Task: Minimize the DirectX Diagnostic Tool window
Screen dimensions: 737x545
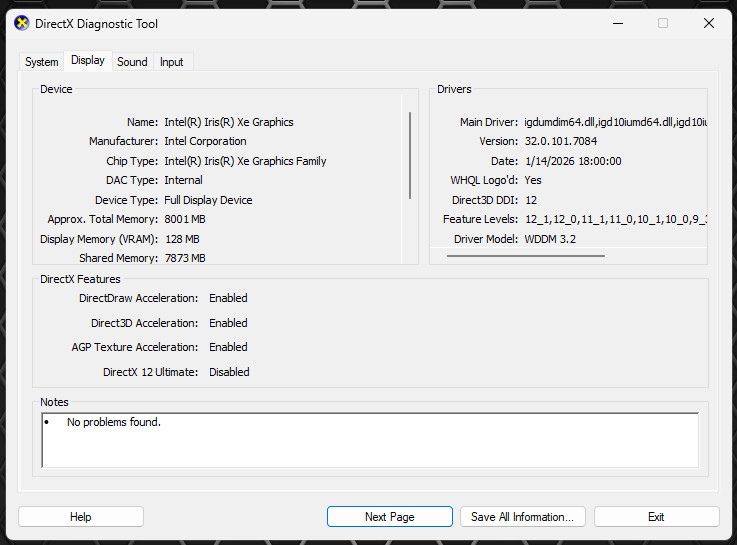Action: [618, 23]
